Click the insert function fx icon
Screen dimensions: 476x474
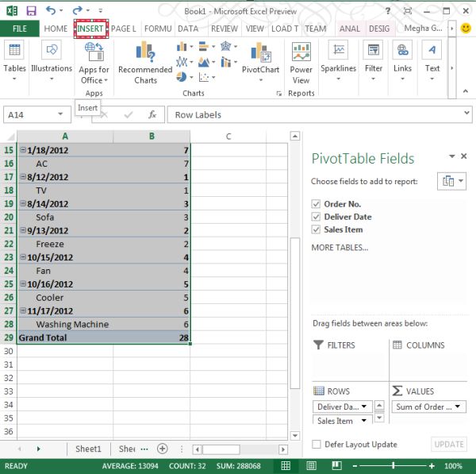click(x=152, y=114)
